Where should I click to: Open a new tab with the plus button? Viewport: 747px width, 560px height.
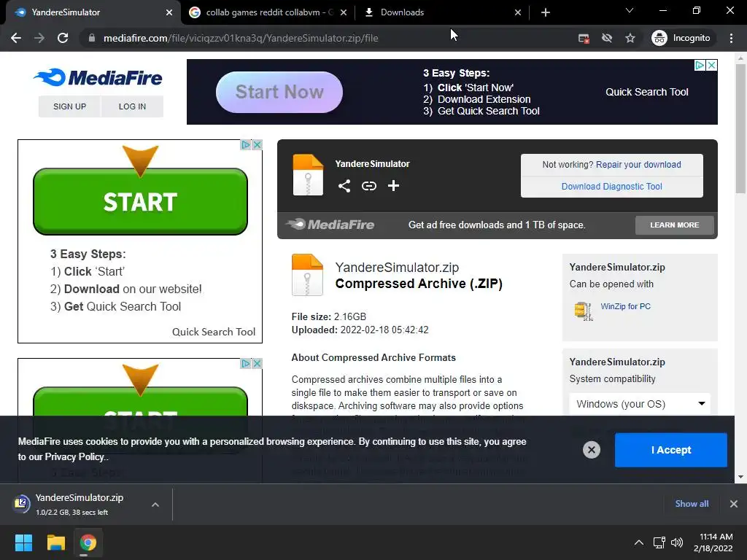pyautogui.click(x=546, y=12)
